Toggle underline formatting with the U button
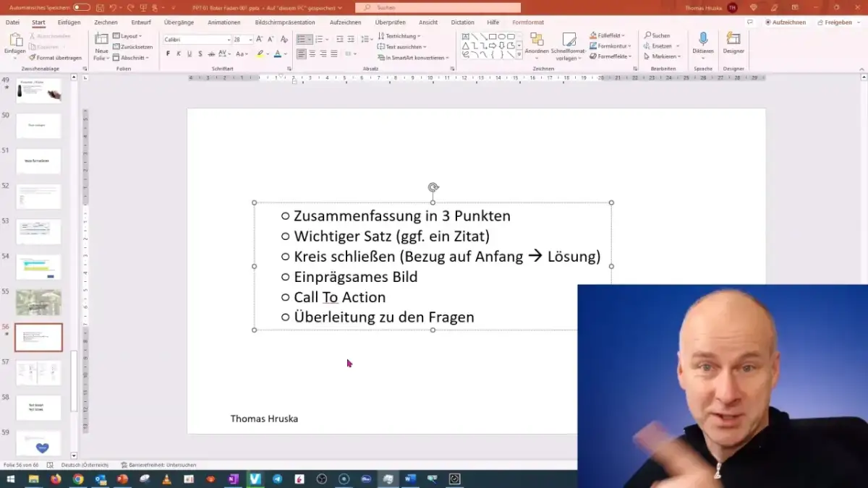The height and width of the screenshot is (488, 868). [190, 53]
